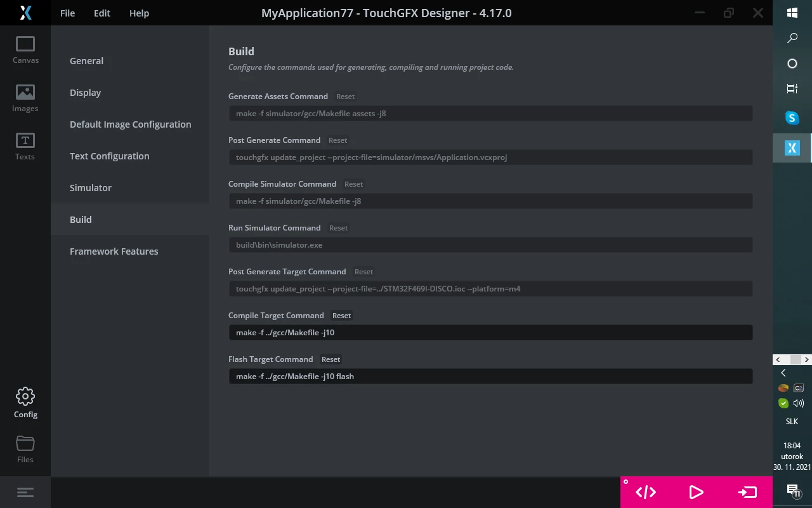The height and width of the screenshot is (508, 812).
Task: Reset the Generate Assets Command
Action: pyautogui.click(x=346, y=97)
